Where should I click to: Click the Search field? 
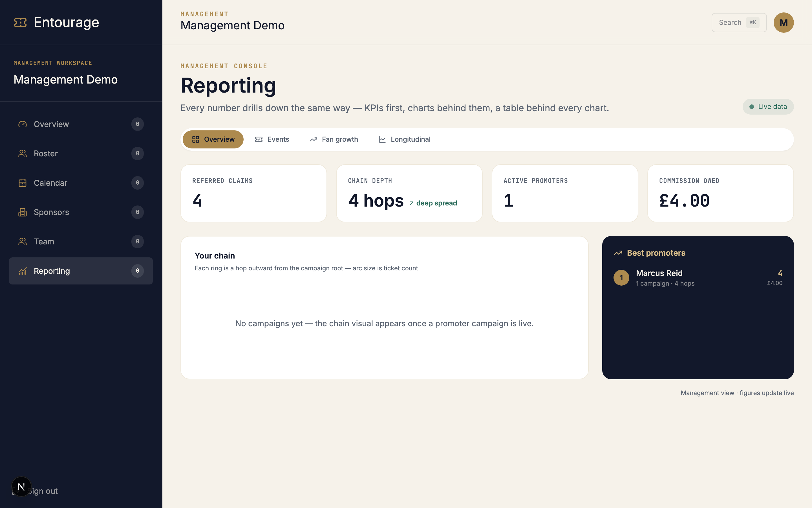coord(739,23)
